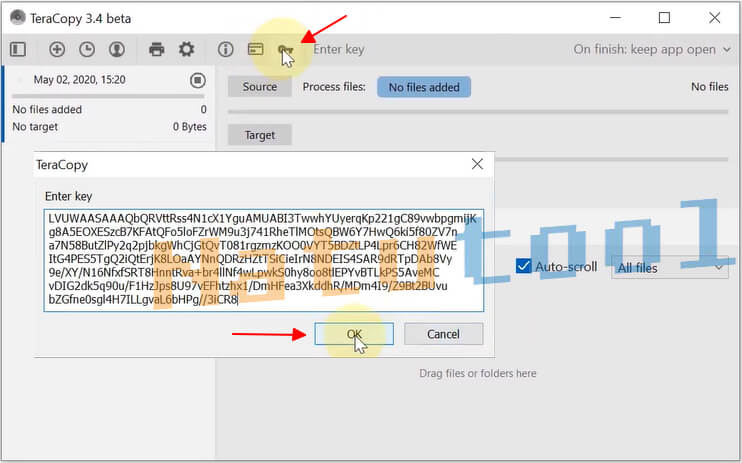742x463 pixels.
Task: Minimize the TeraCopy window
Action: [x=615, y=18]
